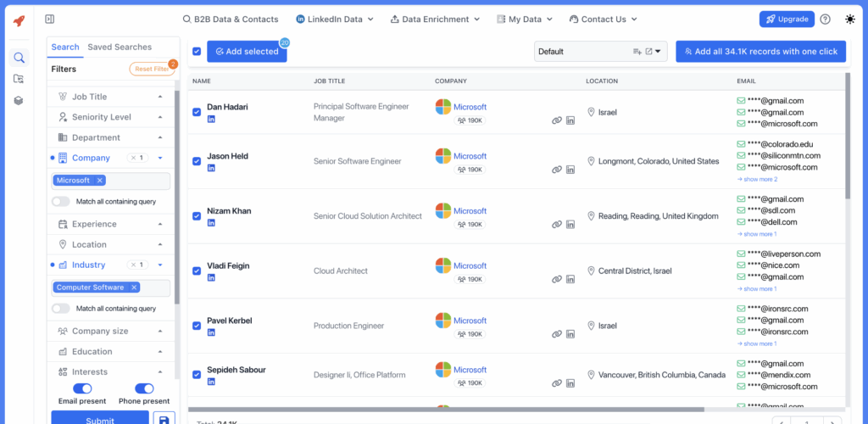Click the rocket logo icon in the sidebar
Screen dimensions: 868x424
19,20
